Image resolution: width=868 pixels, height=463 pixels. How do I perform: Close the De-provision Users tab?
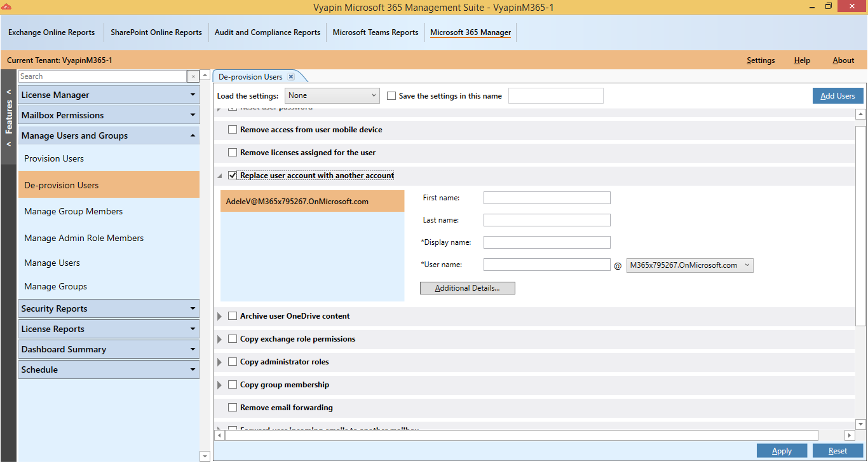click(x=291, y=76)
